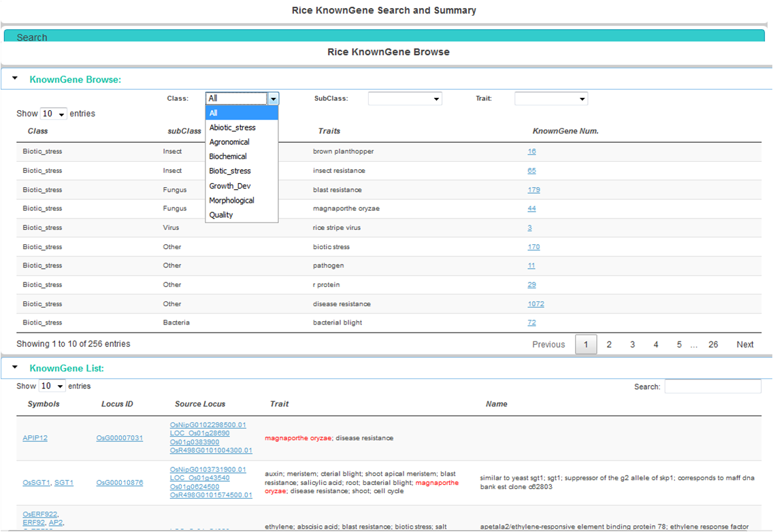Sort gene list by Trait column
Screen dimensions: 773x532
(279, 404)
